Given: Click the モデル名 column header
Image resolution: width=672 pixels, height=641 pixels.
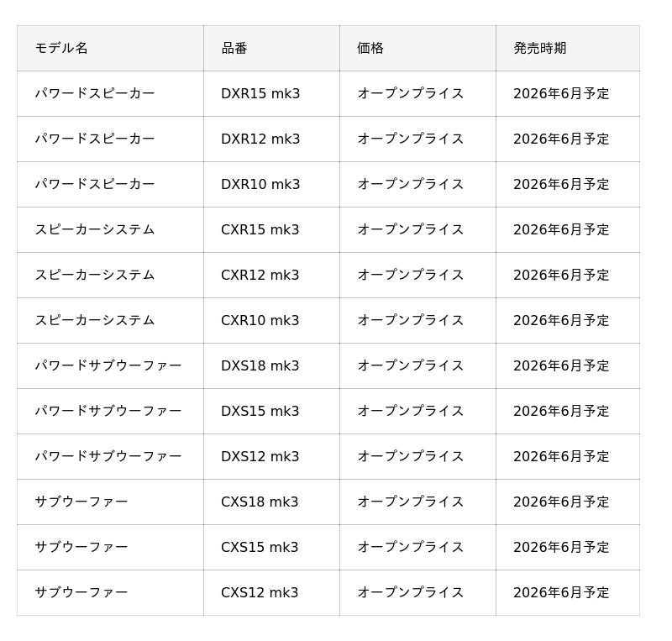Looking at the screenshot, I should click(x=61, y=49).
